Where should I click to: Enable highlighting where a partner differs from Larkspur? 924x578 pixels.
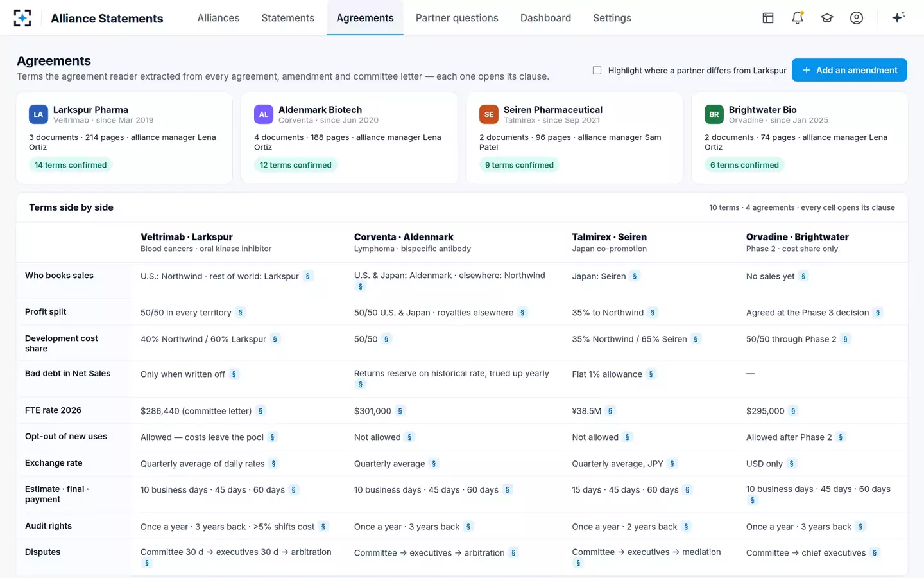pos(597,71)
